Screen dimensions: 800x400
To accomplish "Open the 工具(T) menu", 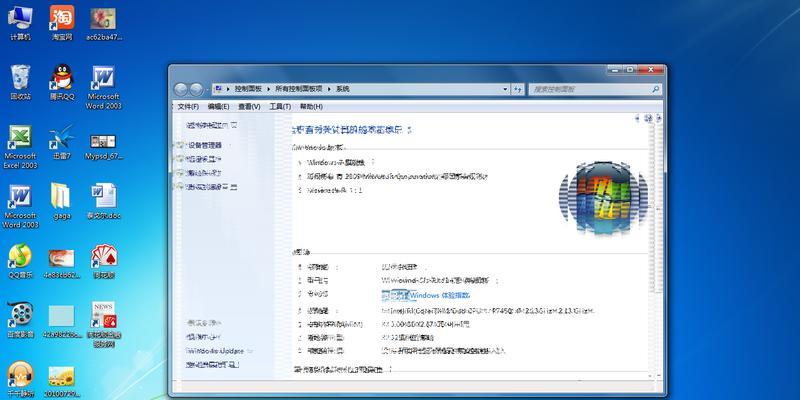I will coord(280,107).
